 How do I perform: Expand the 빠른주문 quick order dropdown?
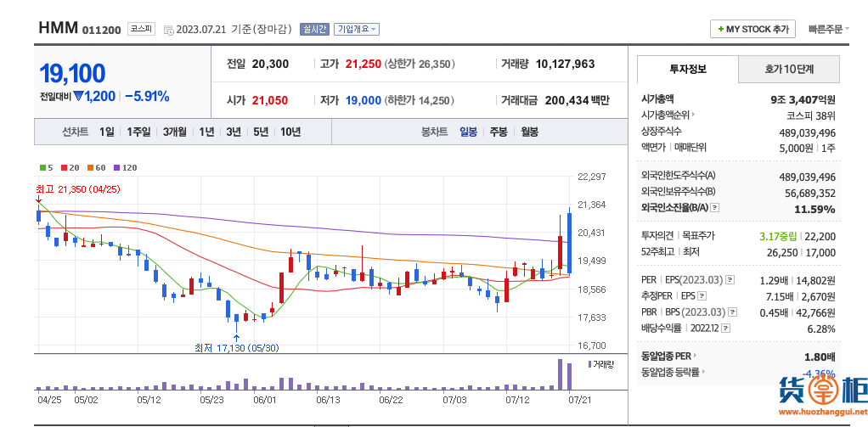[x=829, y=30]
